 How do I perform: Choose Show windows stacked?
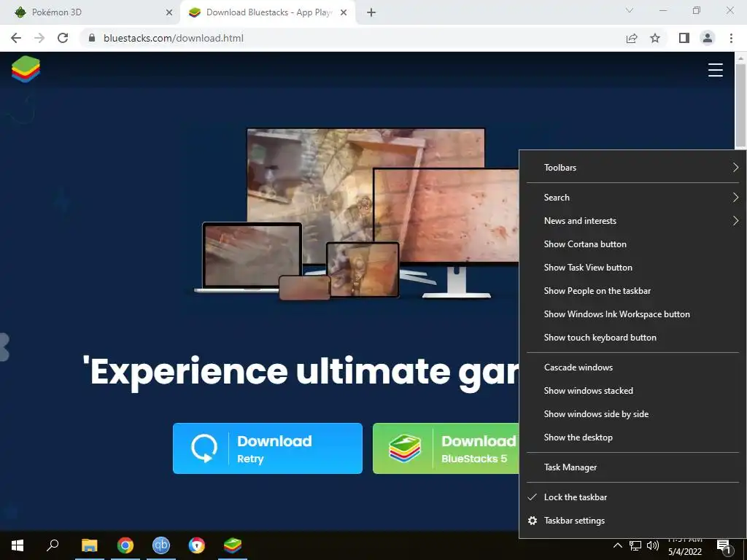[x=632, y=391]
